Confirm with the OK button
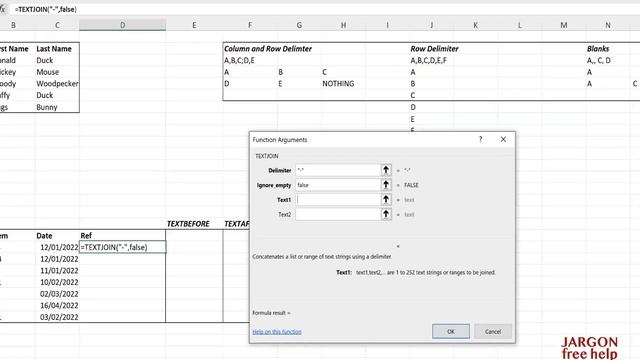 pos(451,331)
